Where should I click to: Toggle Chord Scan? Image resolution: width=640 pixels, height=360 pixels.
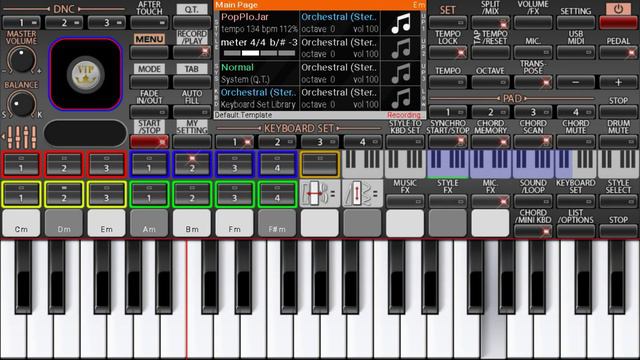(533, 142)
